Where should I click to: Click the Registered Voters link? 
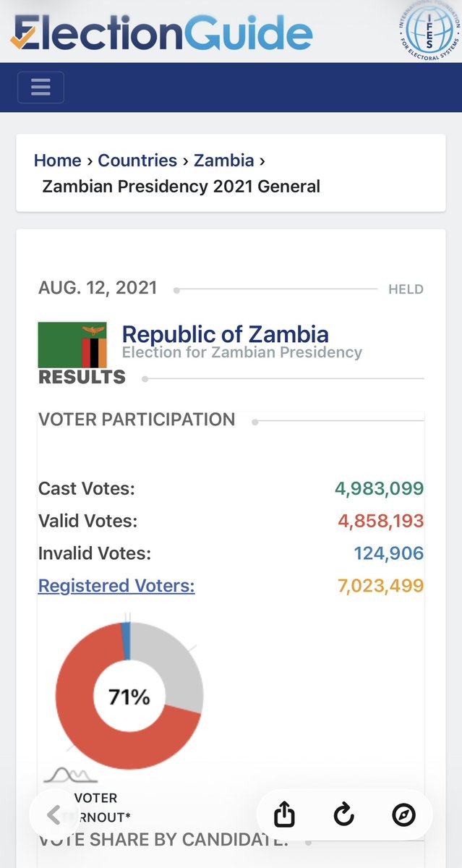(116, 585)
